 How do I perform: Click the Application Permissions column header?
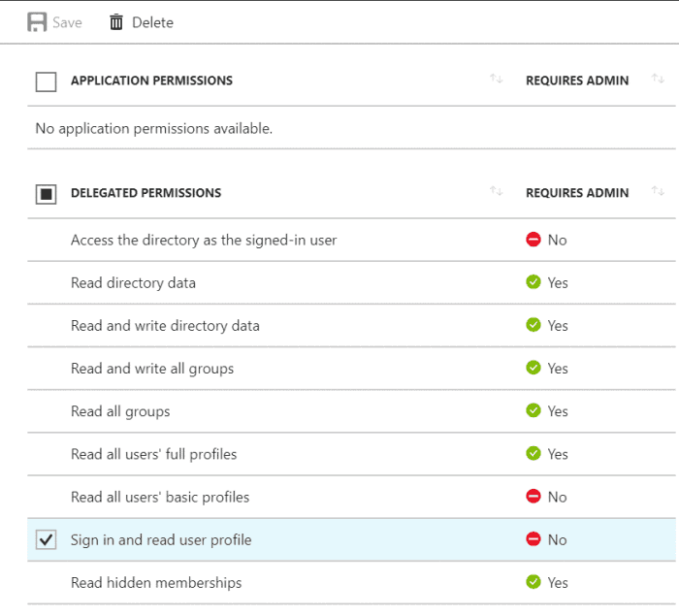point(151,81)
